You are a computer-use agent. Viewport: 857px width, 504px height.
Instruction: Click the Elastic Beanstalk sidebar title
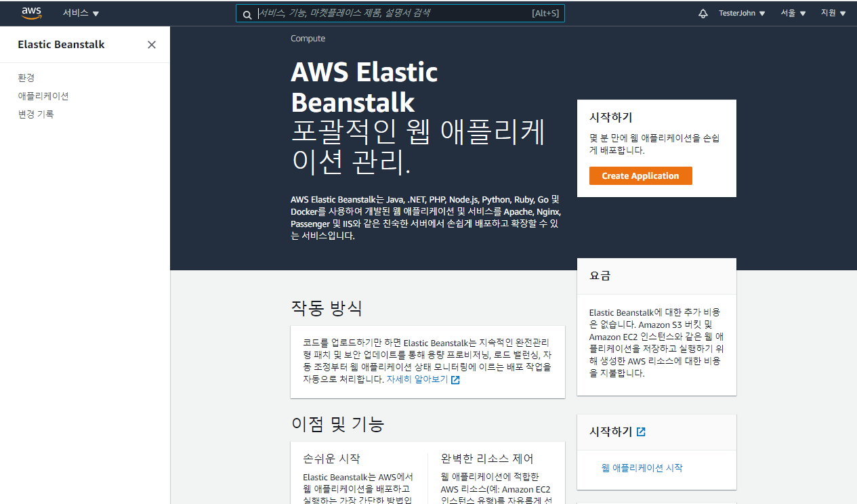[x=61, y=45]
